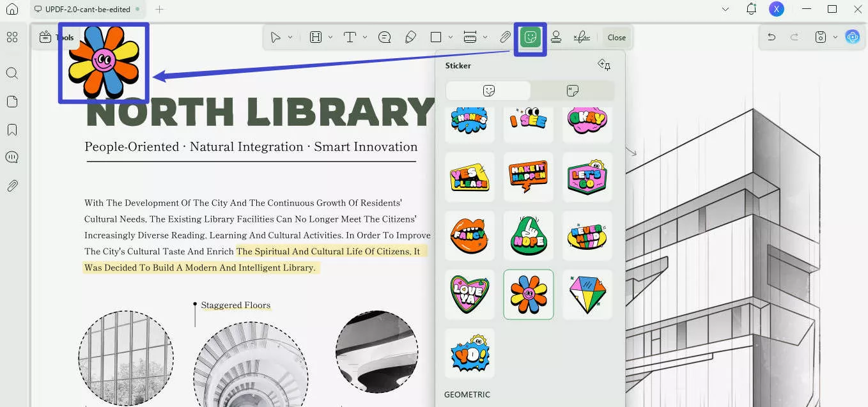Expand the measurement tool dropdown
Image resolution: width=868 pixels, height=407 pixels.
485,37
